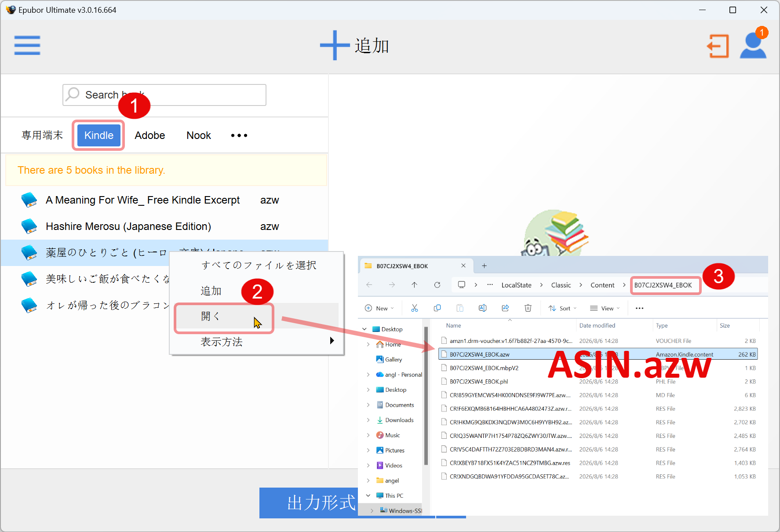Select file B07CJ2XSW4_EBOK.phl
Viewport: 780px width, 532px height.
click(x=598, y=382)
